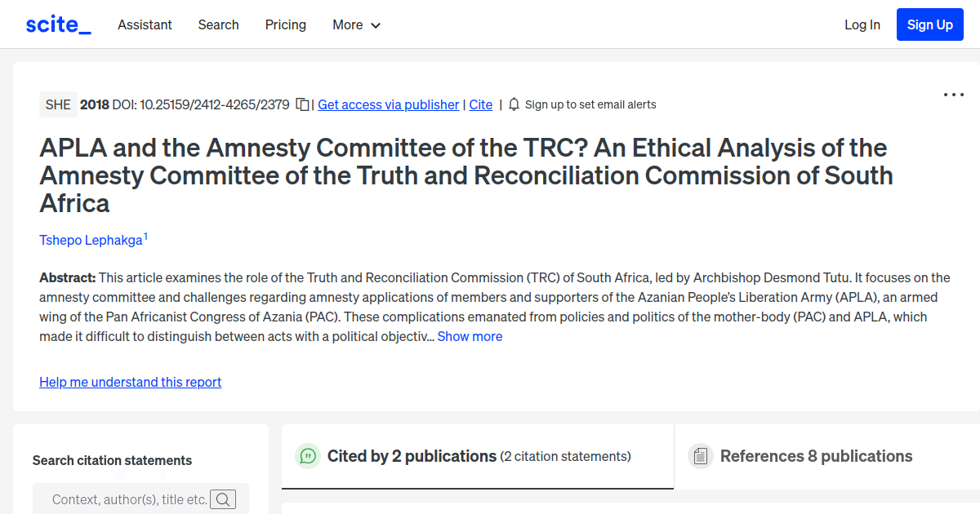The width and height of the screenshot is (980, 514).
Task: Click the Cite link
Action: coord(480,104)
